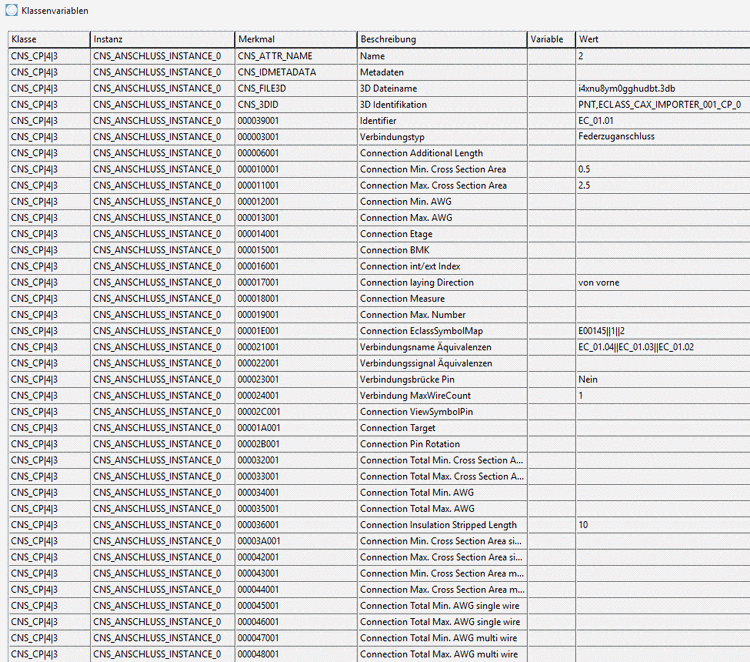Click value i4xnu8ym0gghudbt.3db
750x662 pixels.
click(627, 88)
